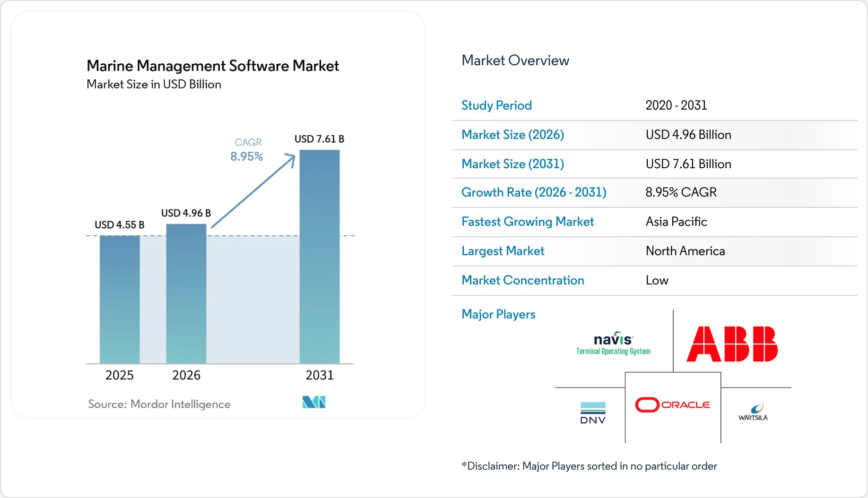Click the 'Study Period' label
868x498 pixels.
[496, 105]
